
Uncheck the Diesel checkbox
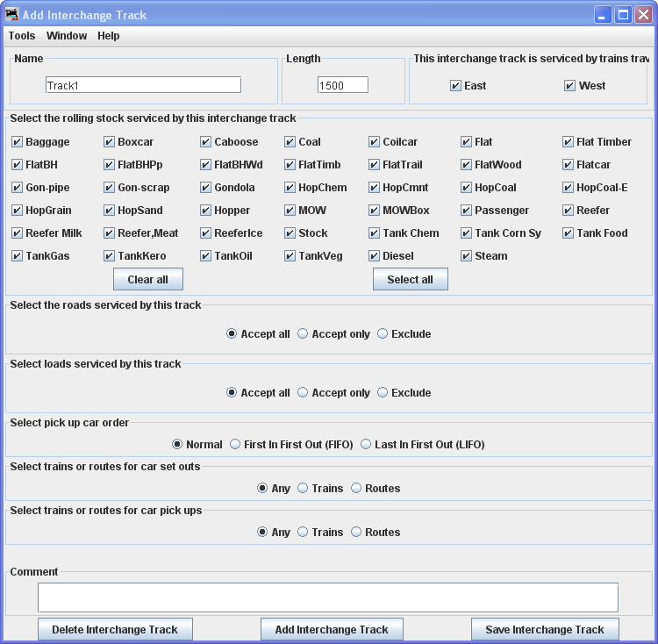point(375,256)
